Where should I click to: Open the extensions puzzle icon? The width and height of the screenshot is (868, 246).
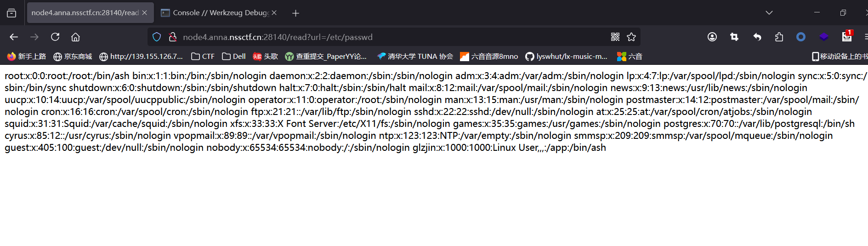click(779, 37)
